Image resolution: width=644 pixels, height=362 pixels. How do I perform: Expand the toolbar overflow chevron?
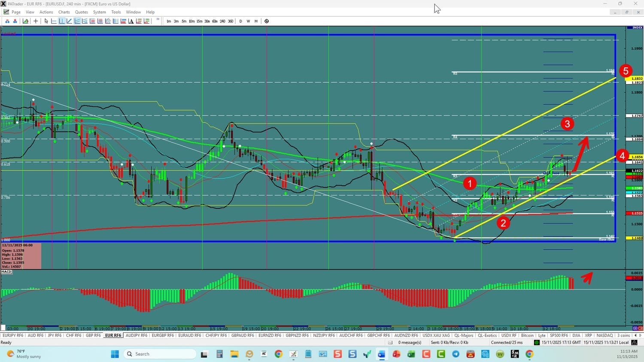pyautogui.click(x=158, y=20)
